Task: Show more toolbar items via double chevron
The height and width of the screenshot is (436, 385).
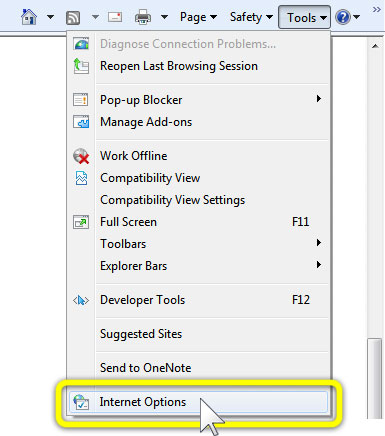Action: click(x=377, y=9)
